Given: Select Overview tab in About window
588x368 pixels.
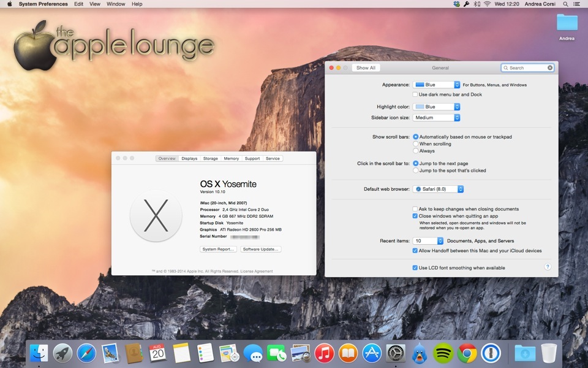Looking at the screenshot, I should [167, 158].
